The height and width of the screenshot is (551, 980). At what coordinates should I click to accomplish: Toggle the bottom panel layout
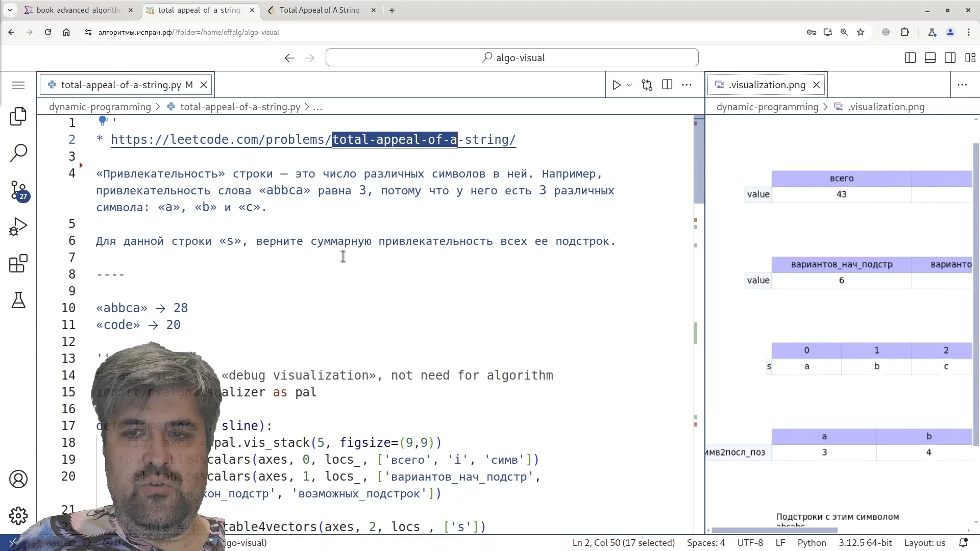(930, 58)
